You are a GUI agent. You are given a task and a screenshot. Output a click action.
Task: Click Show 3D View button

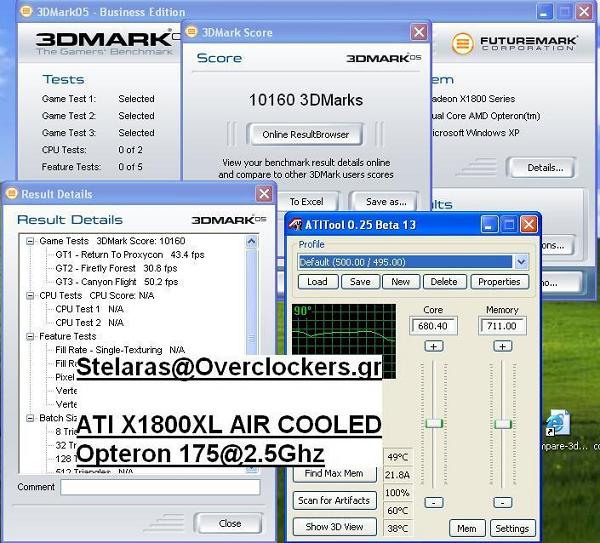point(334,527)
